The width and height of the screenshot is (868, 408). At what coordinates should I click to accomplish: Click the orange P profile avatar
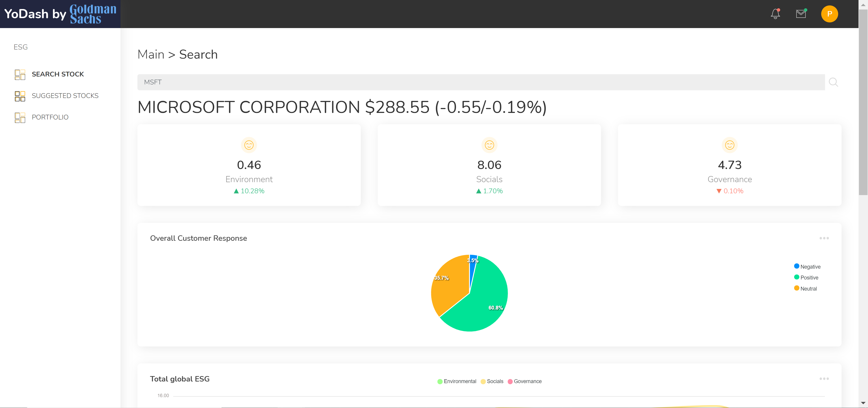[x=829, y=14]
